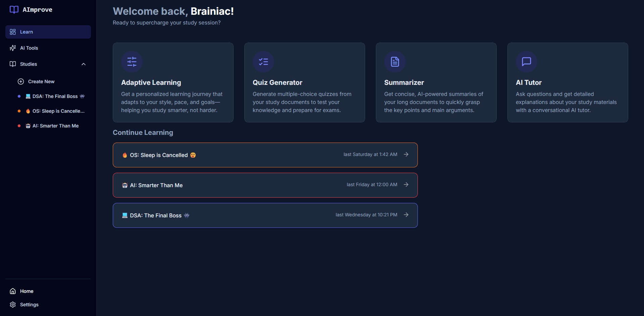
Task: Toggle the red dot beside AI: Smarter Than Me
Action: (x=18, y=125)
